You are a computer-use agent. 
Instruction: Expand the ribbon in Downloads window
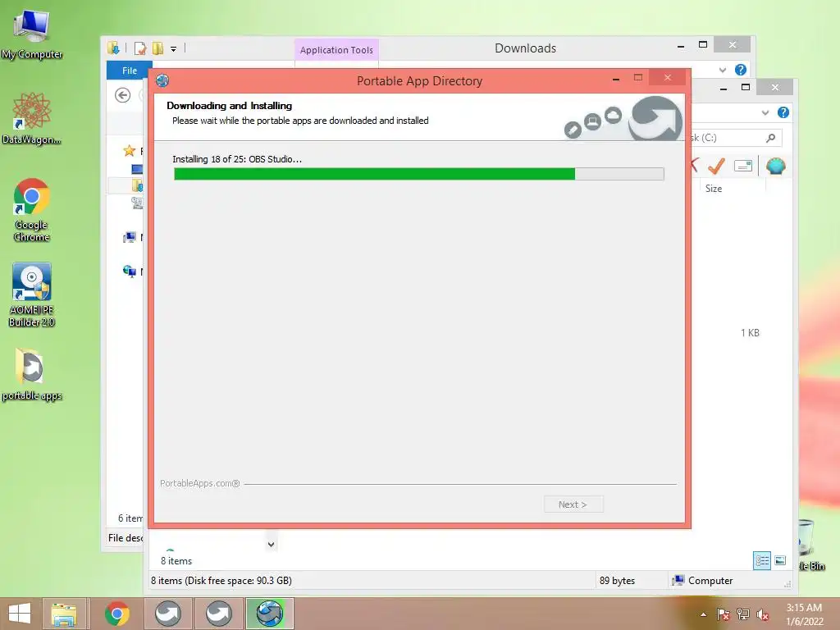[x=722, y=71]
